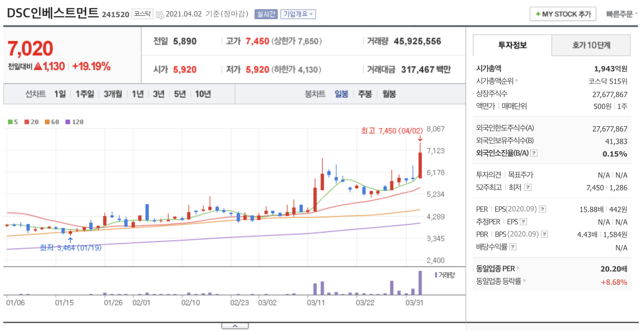Click the 외국인보유주식수 value 41,383

[x=616, y=141]
